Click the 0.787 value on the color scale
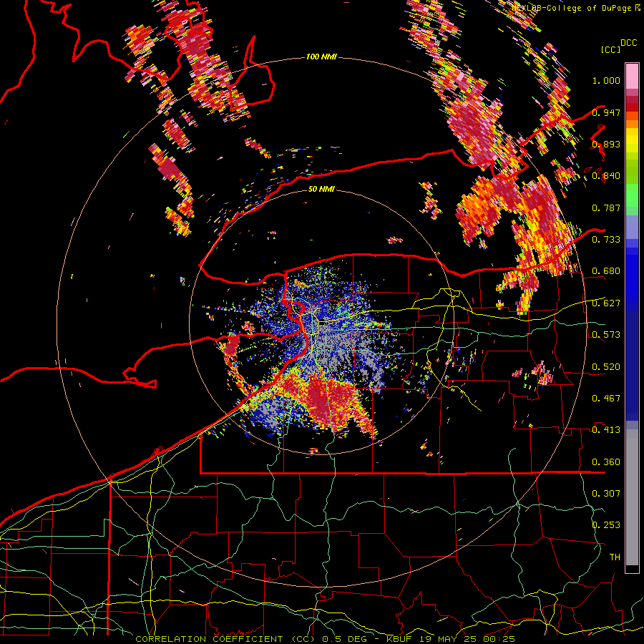This screenshot has height=644, width=644. point(606,208)
